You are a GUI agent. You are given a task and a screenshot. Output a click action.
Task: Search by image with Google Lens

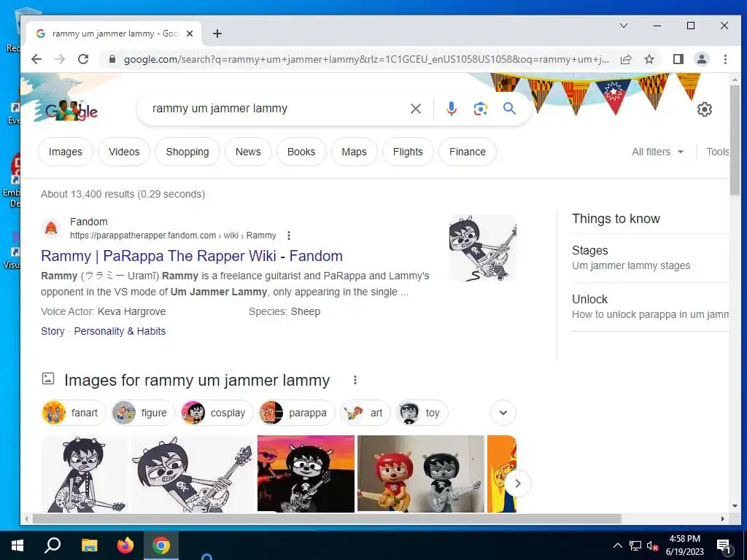[x=480, y=109]
